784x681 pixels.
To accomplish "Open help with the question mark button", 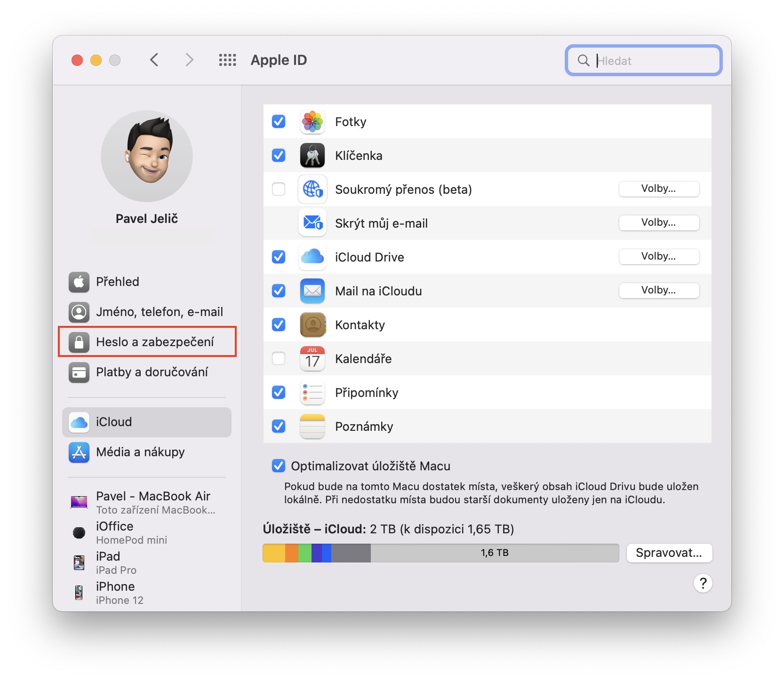I will pos(703,584).
